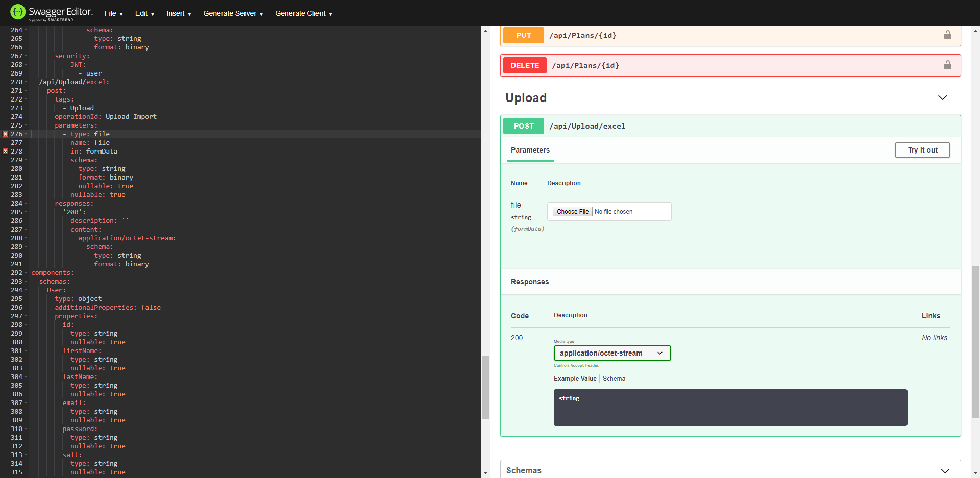Click the error marker on line 278

[5, 151]
